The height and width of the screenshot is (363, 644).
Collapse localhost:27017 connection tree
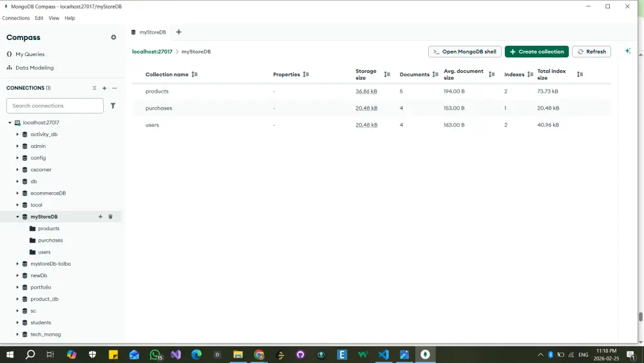10,123
